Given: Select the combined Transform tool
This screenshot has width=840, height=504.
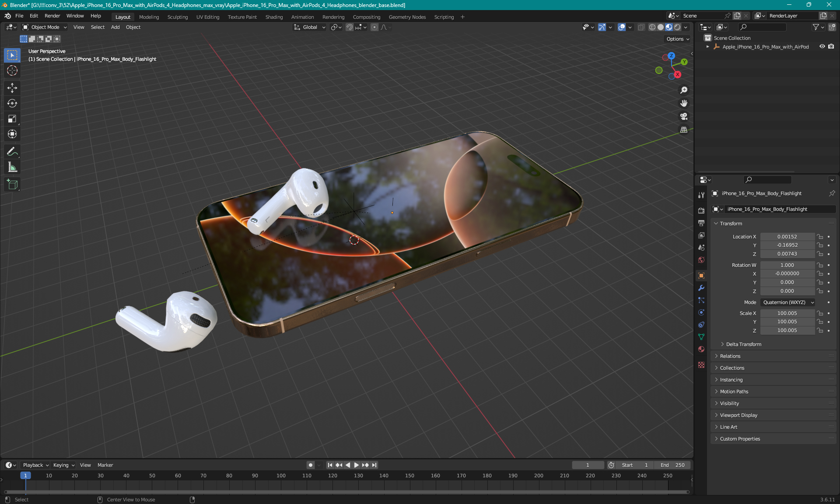Looking at the screenshot, I should pyautogui.click(x=12, y=134).
